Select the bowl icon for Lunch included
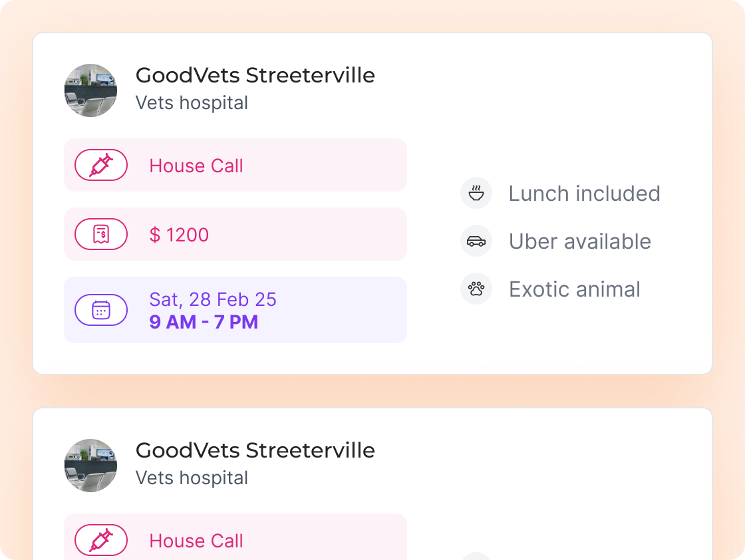745x560 pixels. click(476, 194)
